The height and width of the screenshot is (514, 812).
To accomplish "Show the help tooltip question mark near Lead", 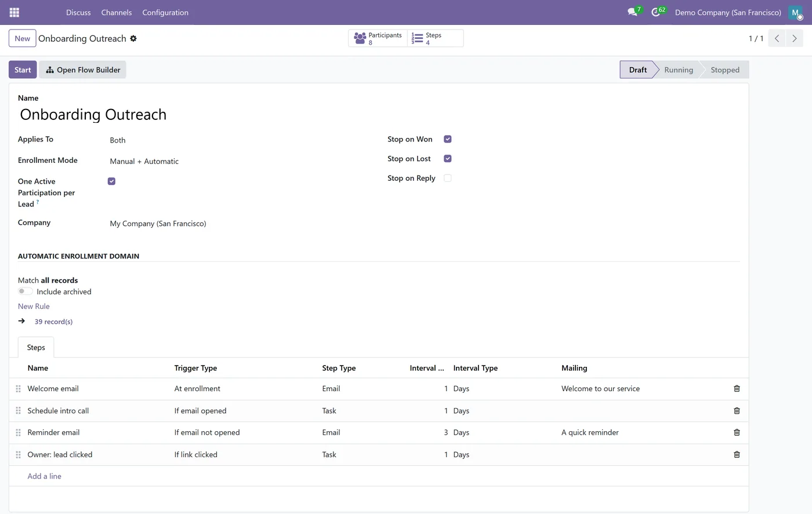I will click(x=38, y=202).
